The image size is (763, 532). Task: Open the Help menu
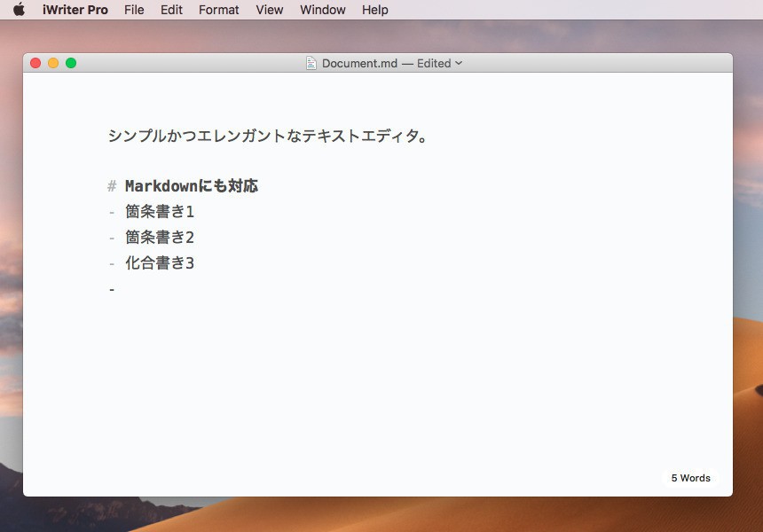coord(374,10)
